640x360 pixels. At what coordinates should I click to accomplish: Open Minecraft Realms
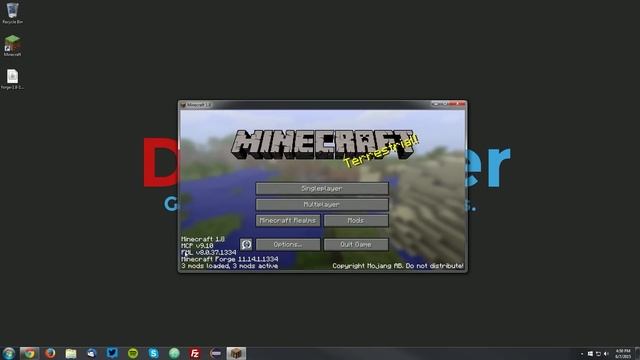(288, 220)
